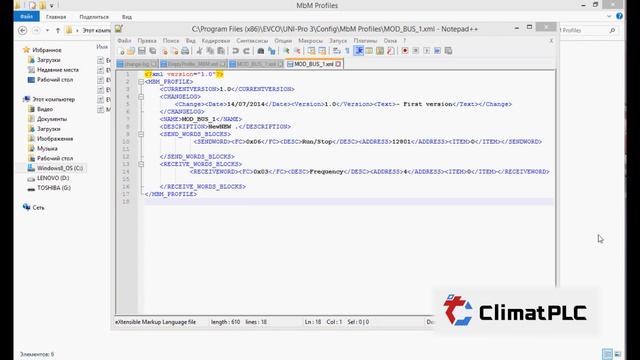Open the Синтаксисы menu
640x360 pixels.
point(252,41)
